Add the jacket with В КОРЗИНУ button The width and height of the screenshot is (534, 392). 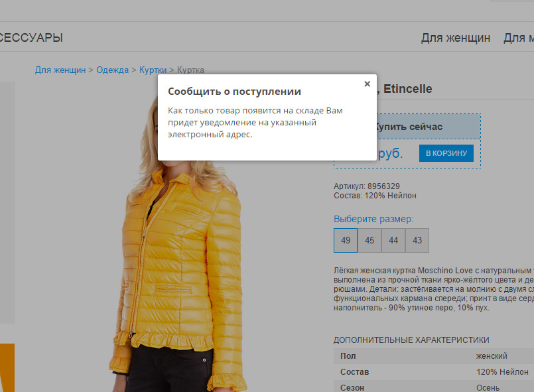pyautogui.click(x=446, y=154)
